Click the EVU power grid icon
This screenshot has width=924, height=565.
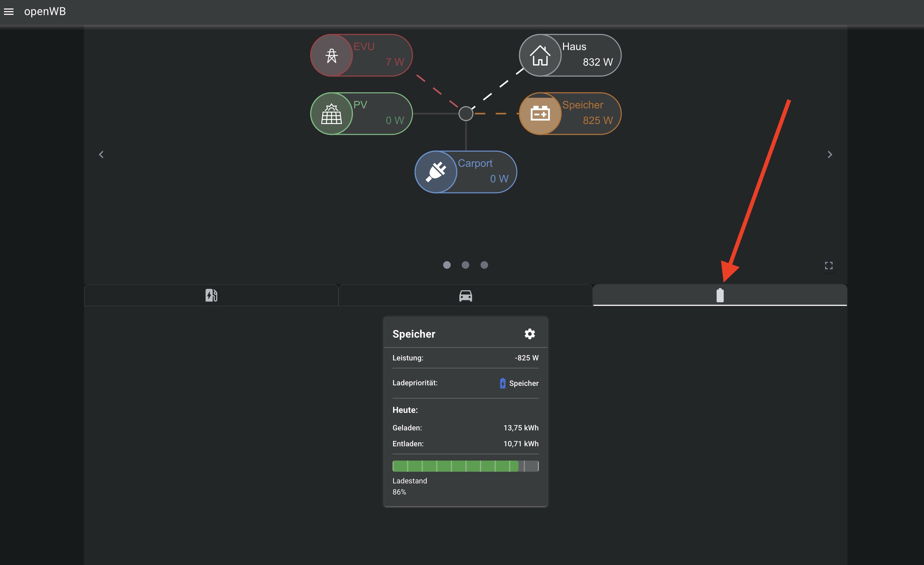pyautogui.click(x=332, y=55)
